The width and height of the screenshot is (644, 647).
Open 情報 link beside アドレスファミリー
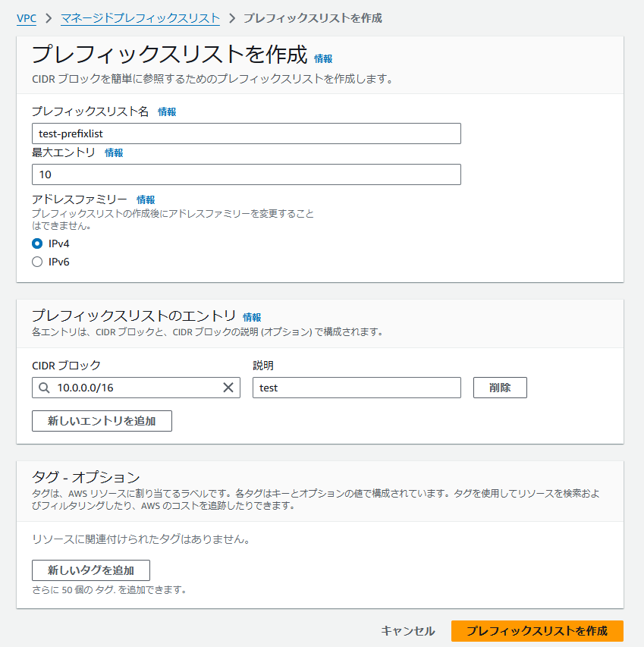pyautogui.click(x=146, y=199)
